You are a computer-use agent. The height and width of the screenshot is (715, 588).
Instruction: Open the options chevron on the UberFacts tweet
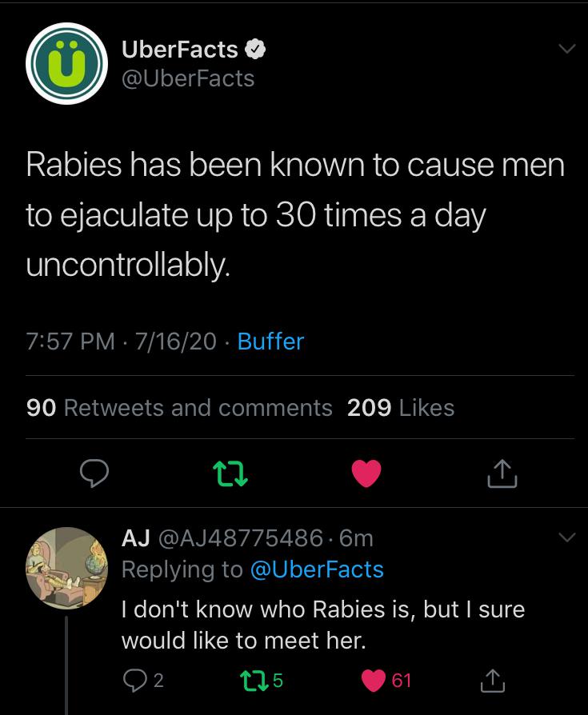tap(565, 50)
